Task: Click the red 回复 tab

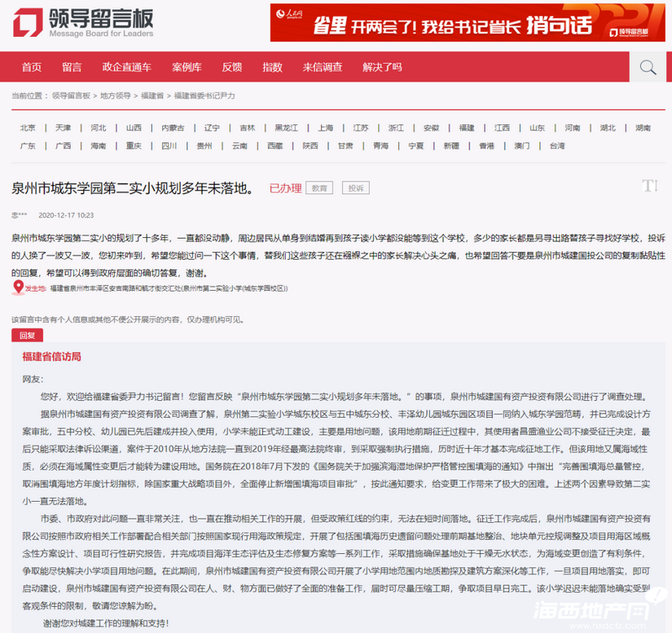Action: click(x=27, y=335)
